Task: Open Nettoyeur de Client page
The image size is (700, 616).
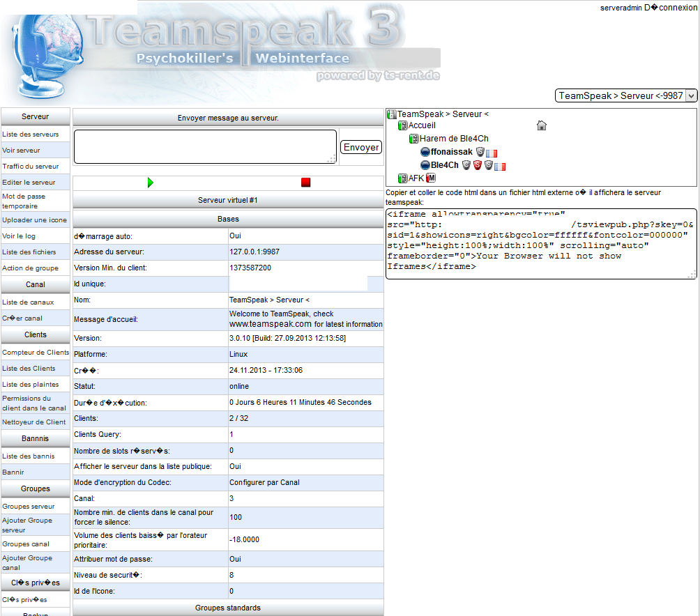Action: click(34, 422)
